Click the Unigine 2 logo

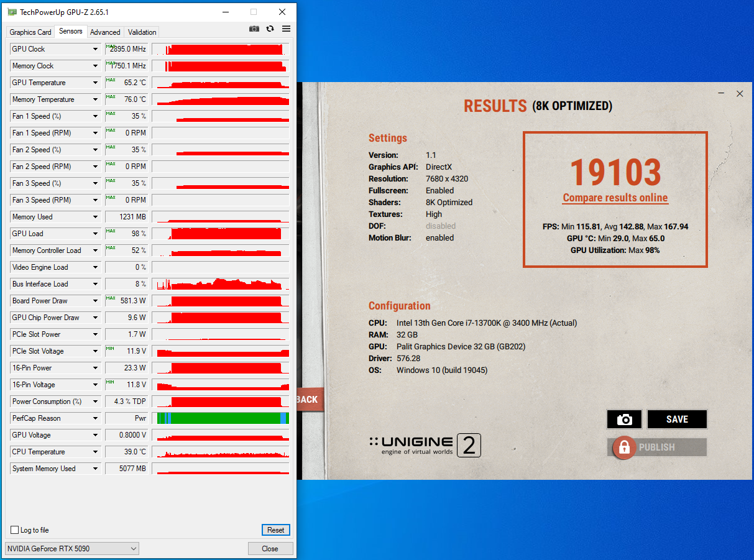click(x=425, y=445)
